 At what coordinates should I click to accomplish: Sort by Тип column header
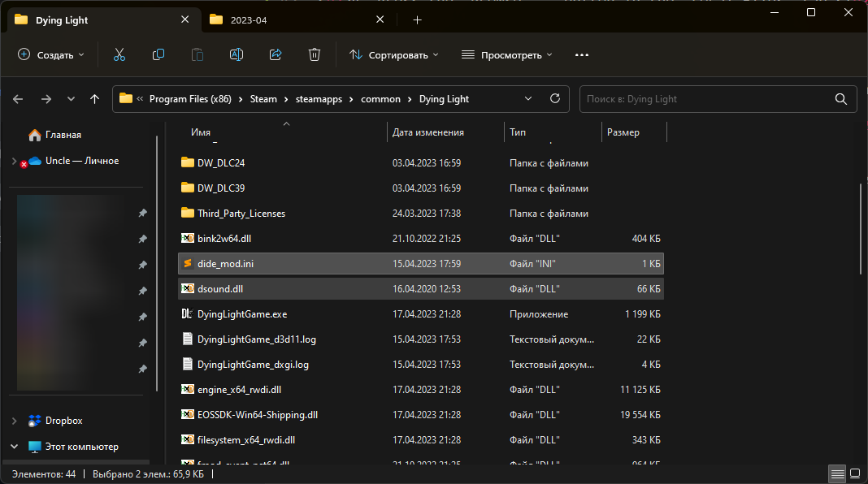coord(518,132)
